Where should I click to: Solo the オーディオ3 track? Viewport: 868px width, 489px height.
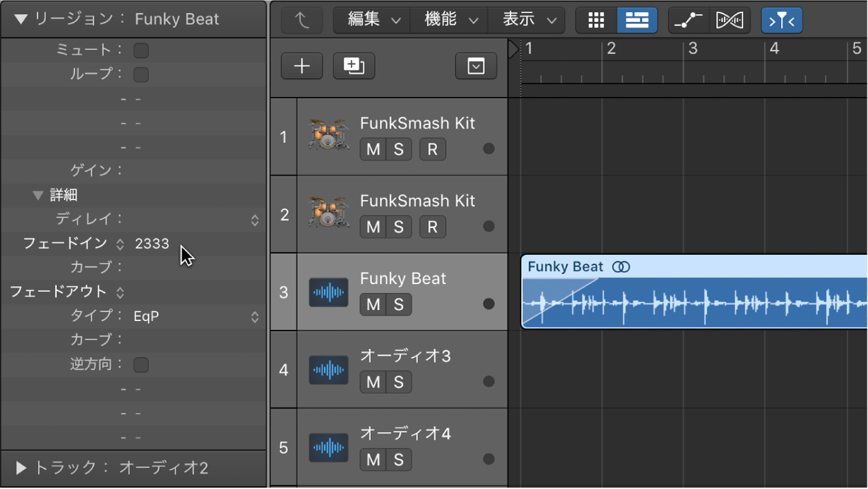coord(399,382)
